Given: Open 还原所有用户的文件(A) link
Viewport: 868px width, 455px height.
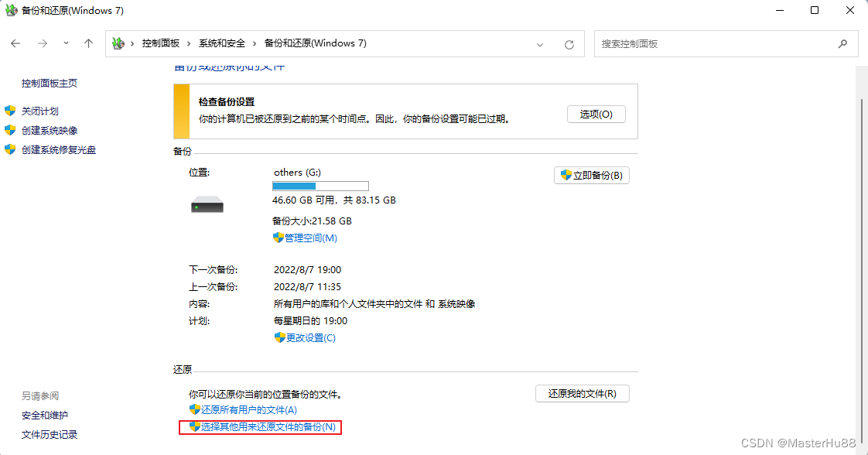Looking at the screenshot, I should tap(248, 409).
